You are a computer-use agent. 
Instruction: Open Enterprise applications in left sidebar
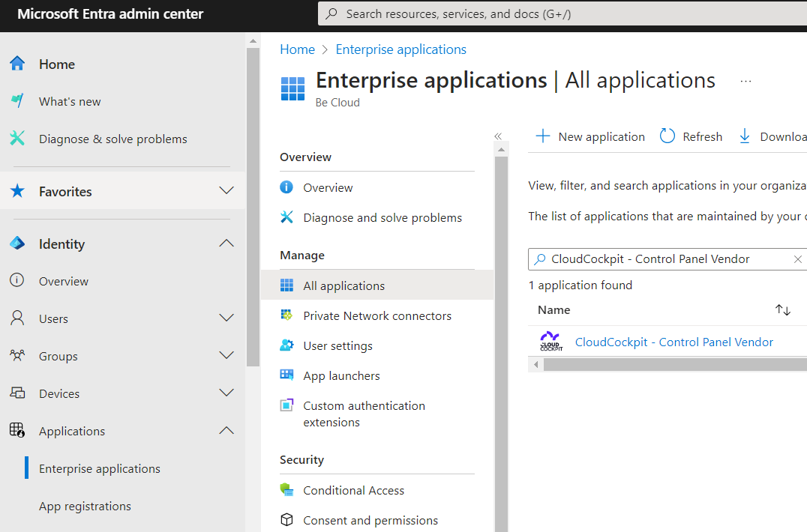(x=100, y=468)
